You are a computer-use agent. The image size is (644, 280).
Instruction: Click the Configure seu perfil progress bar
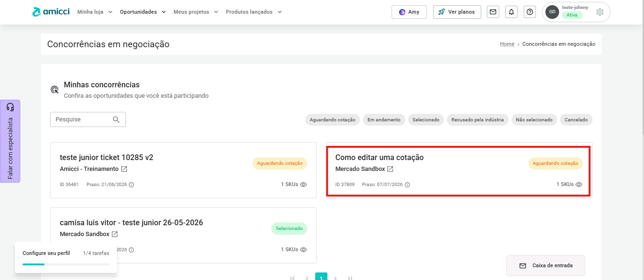[x=66, y=264]
